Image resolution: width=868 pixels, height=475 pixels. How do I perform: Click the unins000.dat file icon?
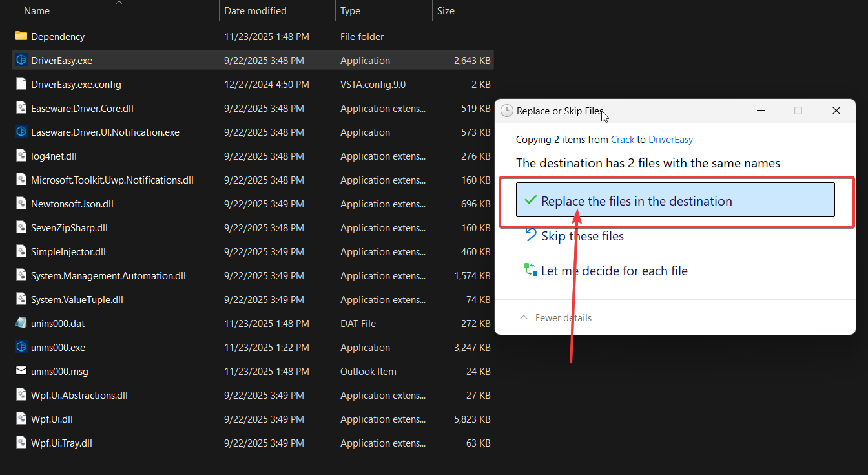[x=21, y=323]
